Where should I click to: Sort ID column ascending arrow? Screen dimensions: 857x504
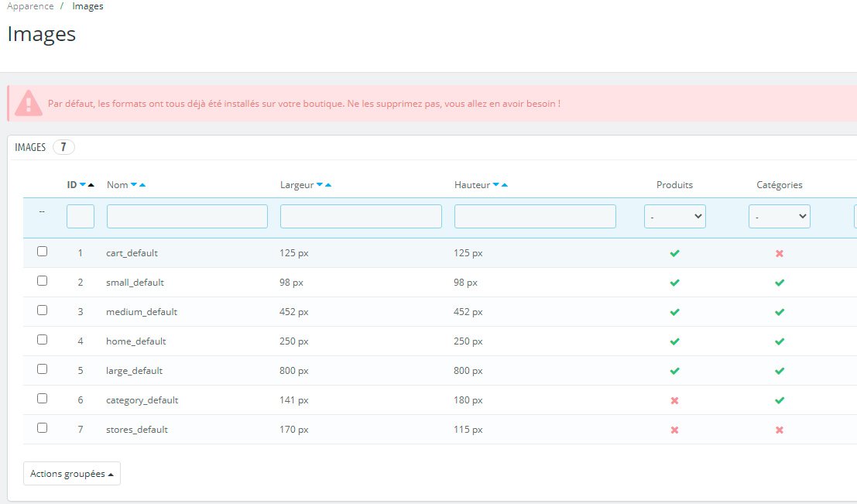pos(91,185)
